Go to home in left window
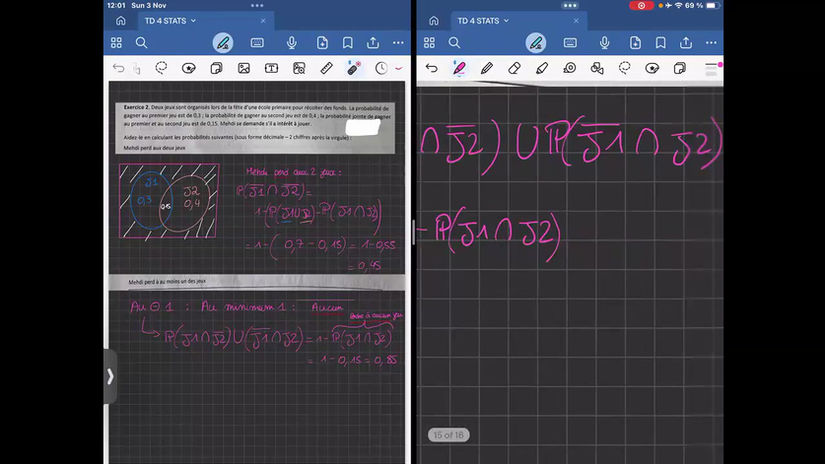This screenshot has width=825, height=464. click(x=120, y=21)
